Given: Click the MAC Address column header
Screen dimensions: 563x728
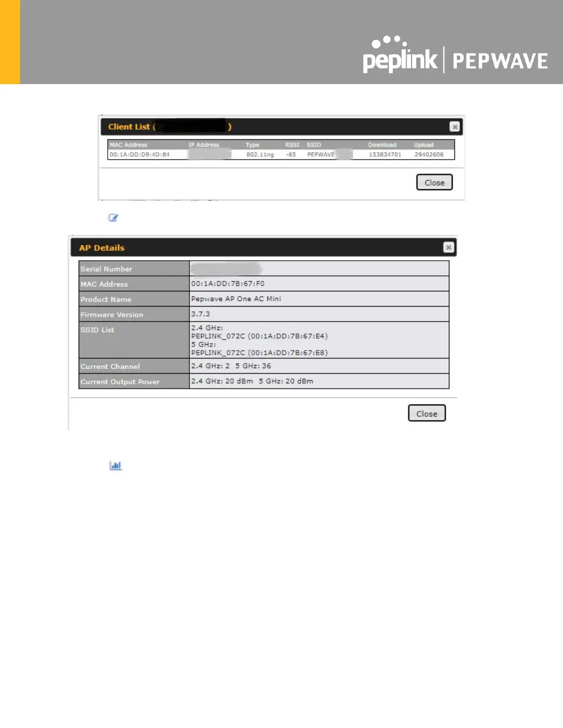Looking at the screenshot, I should 128,145.
